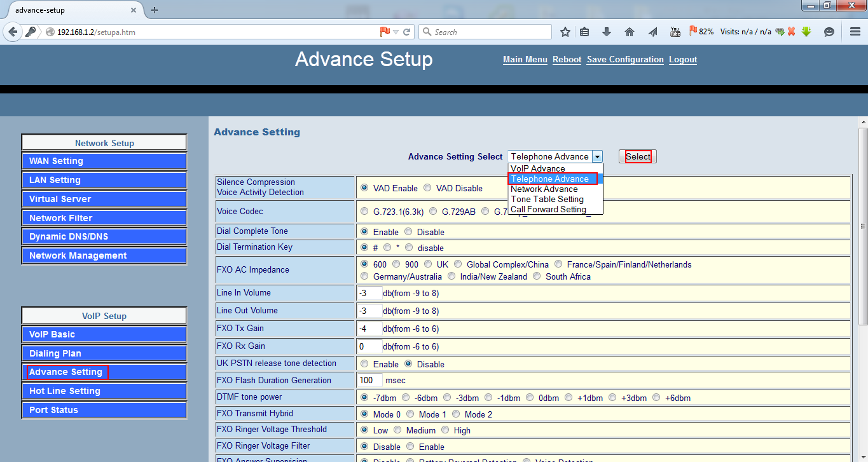The height and width of the screenshot is (462, 868).
Task: Select South Africa FXO AC Impedance
Action: 537,276
